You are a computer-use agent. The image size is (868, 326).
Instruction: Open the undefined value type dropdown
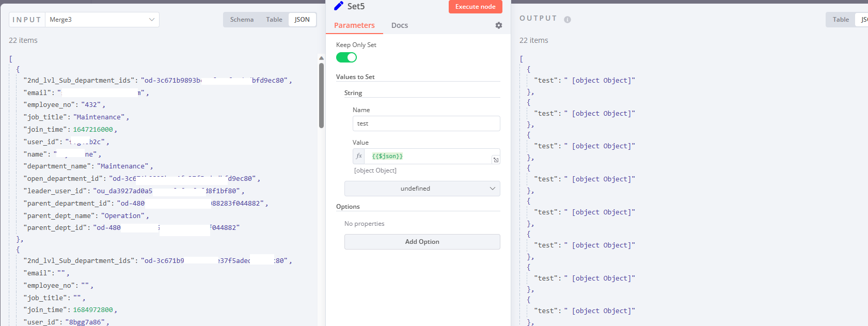422,189
